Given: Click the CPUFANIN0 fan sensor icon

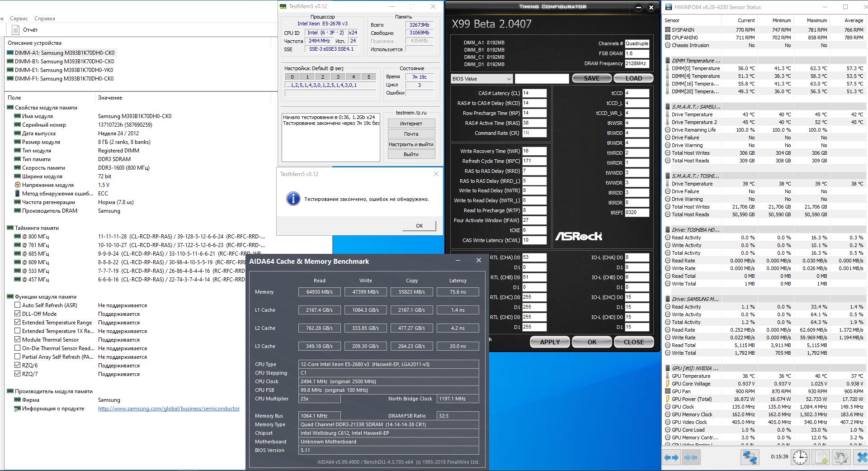Looking at the screenshot, I should [668, 38].
